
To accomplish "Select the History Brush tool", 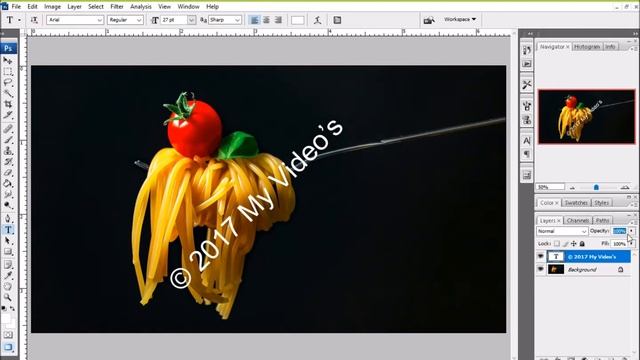I will [8, 162].
